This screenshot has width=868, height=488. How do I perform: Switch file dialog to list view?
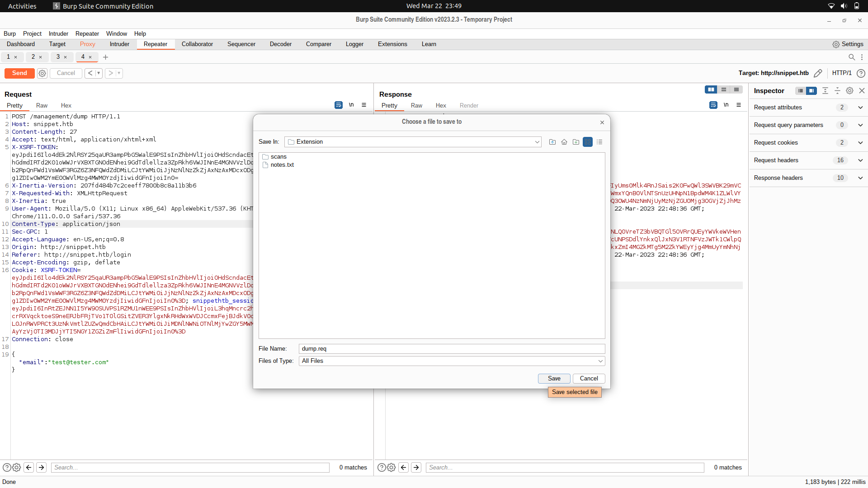coord(600,141)
